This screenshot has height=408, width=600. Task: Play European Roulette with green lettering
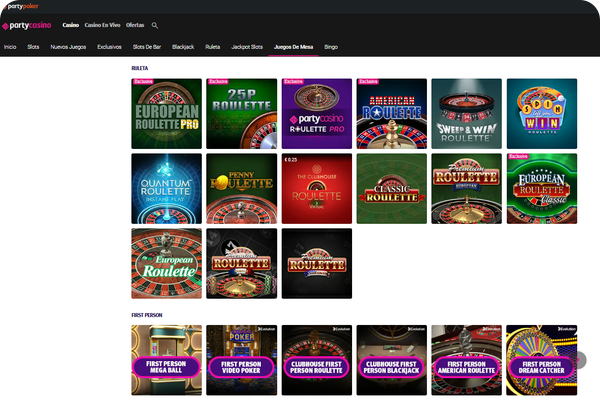pos(166,263)
